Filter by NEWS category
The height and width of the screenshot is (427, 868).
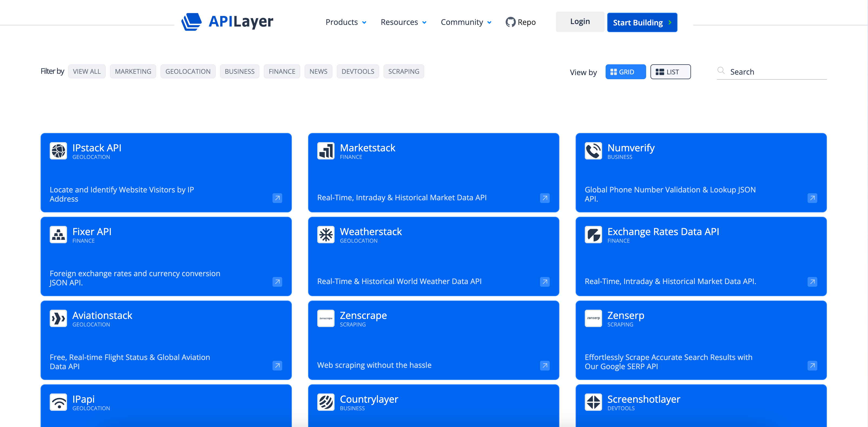click(318, 71)
